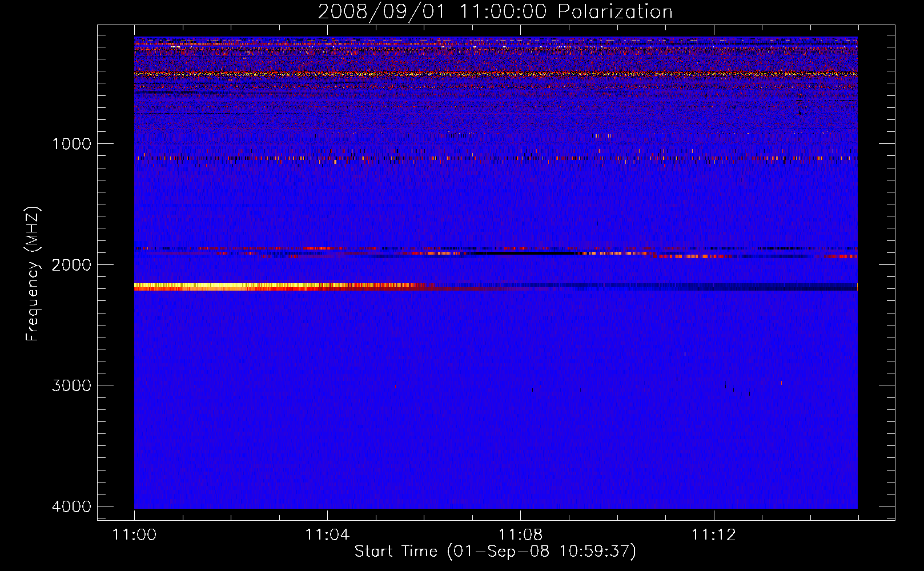The height and width of the screenshot is (571, 924).
Task: Click the 11:04 time axis tick label
Action: click(x=327, y=535)
